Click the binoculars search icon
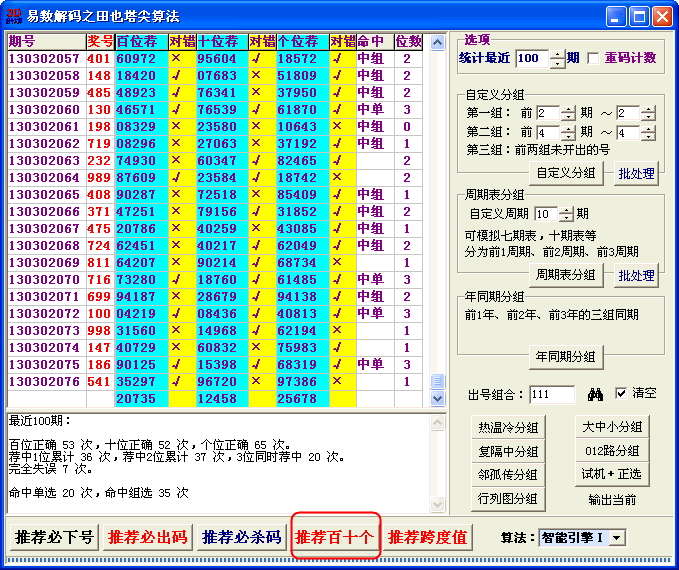Screen dimensions: 679x570 point(594,394)
